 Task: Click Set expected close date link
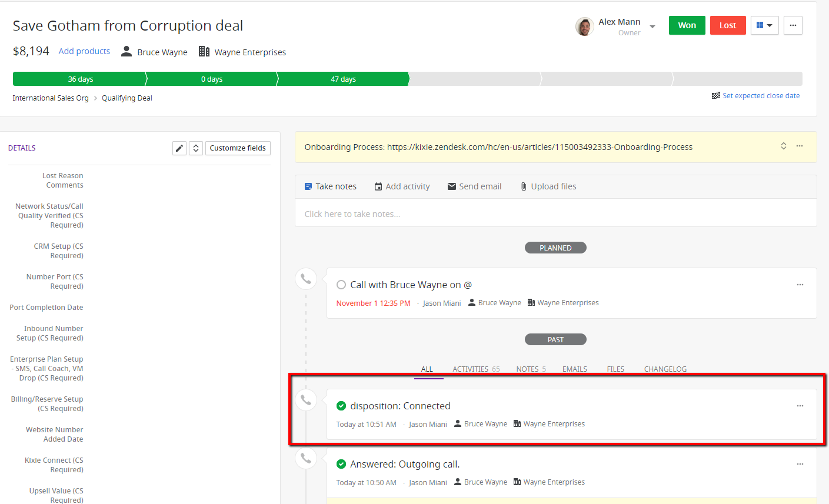(761, 96)
